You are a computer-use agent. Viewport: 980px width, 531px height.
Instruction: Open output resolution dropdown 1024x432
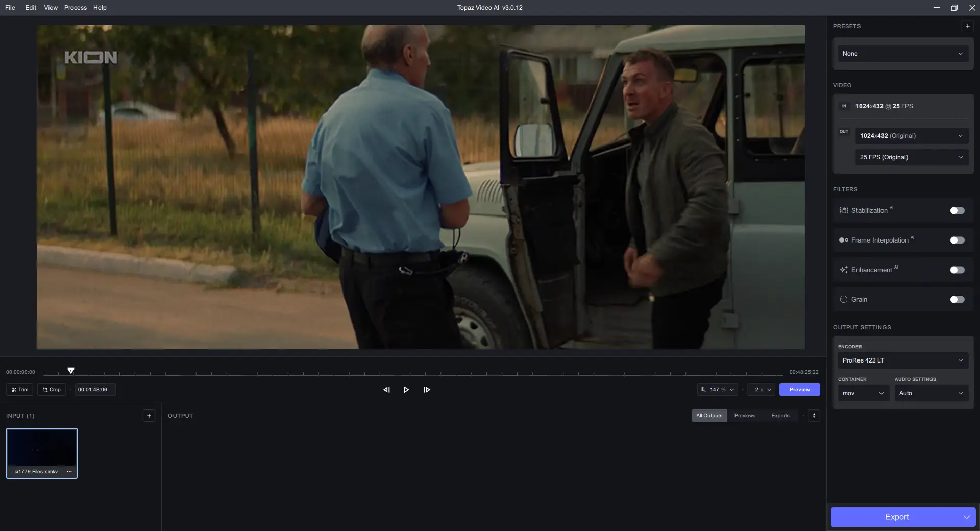(x=912, y=136)
